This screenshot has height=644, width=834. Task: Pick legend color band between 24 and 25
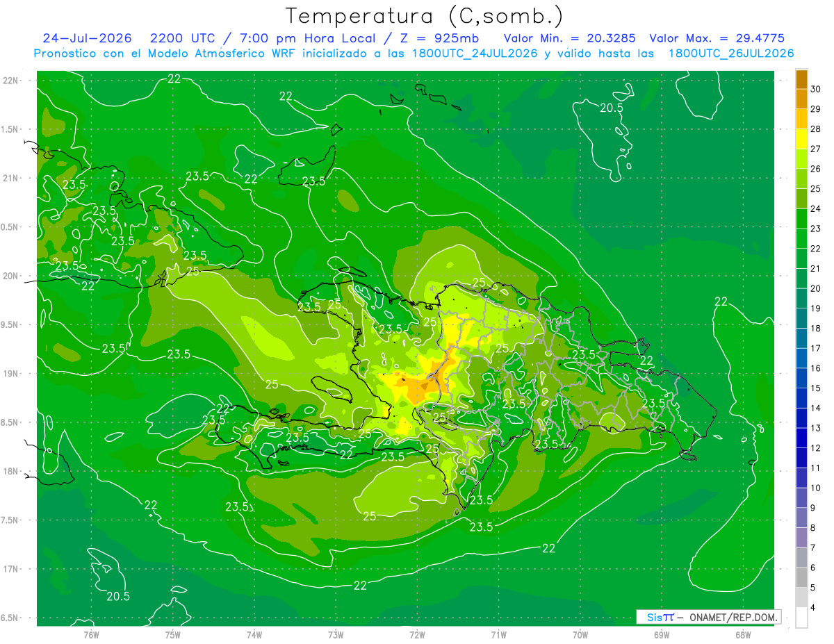pyautogui.click(x=801, y=199)
